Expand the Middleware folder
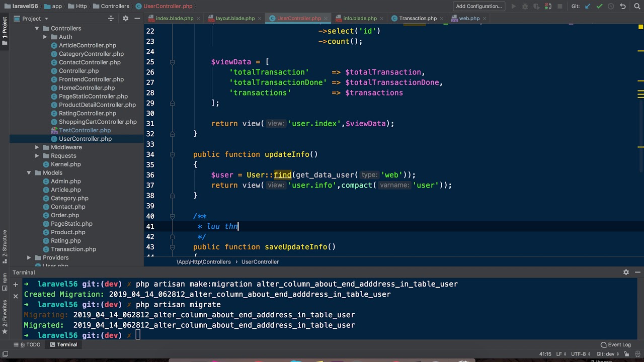Screen dimensions: 644x362 [37, 147]
